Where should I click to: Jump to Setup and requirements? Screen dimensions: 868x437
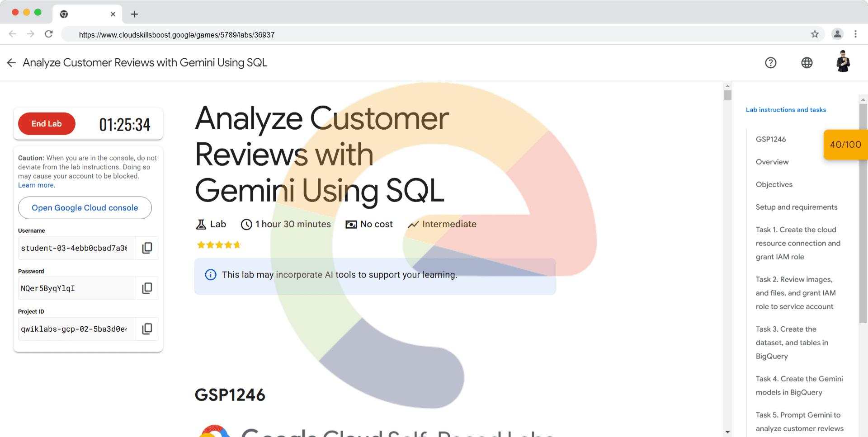point(797,207)
